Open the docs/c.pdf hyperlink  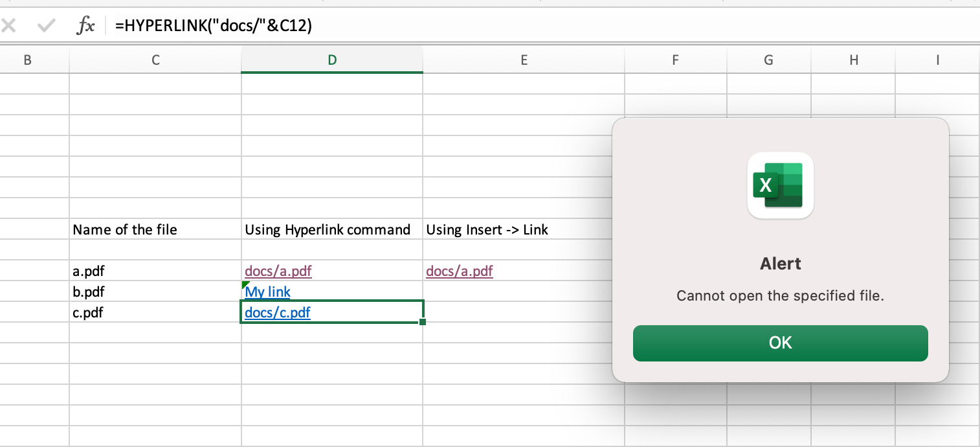278,313
